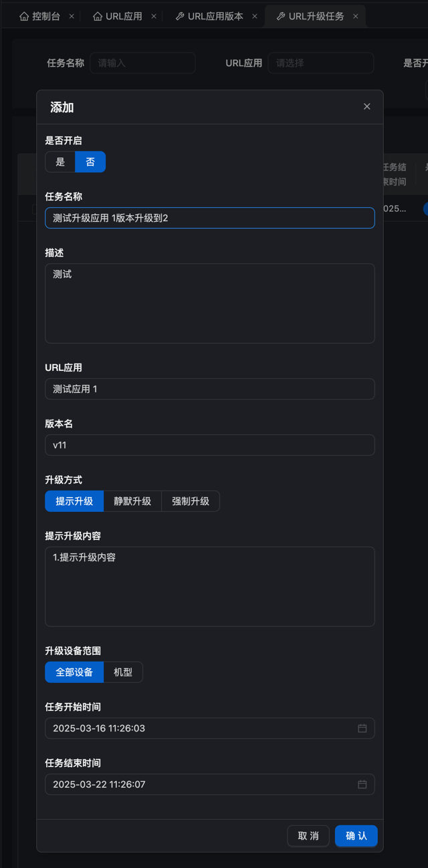Screen dimensions: 428x868
Task: Open calendar icon for 任务开始时间
Action: 362,728
